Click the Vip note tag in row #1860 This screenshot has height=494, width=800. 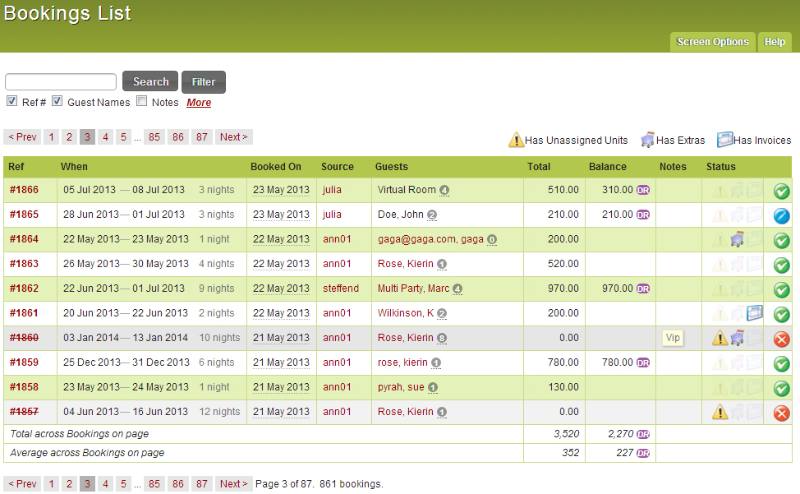[x=672, y=338]
